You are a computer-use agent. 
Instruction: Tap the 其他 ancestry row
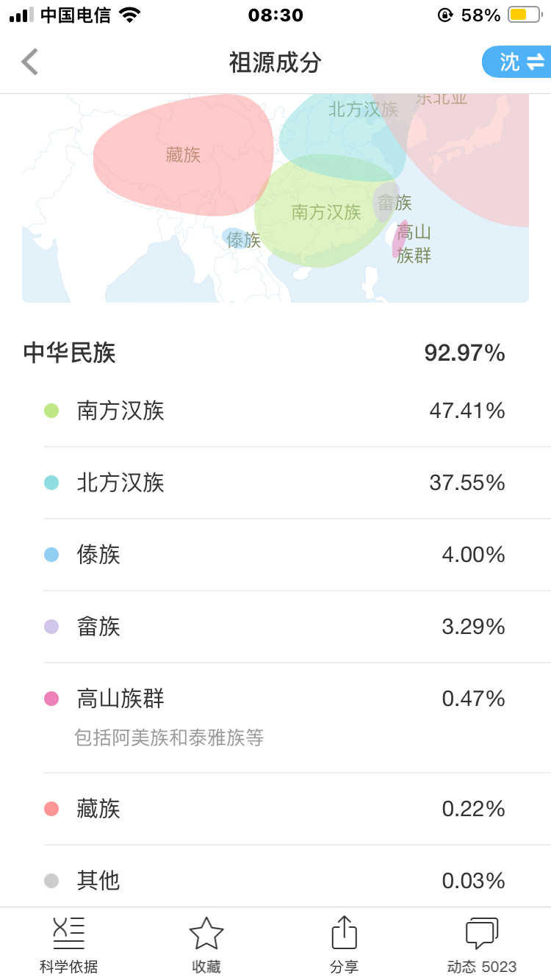275,881
